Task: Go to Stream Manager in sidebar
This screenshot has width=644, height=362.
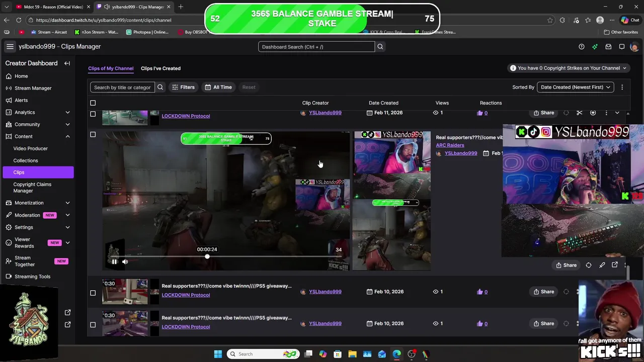Action: (x=33, y=88)
